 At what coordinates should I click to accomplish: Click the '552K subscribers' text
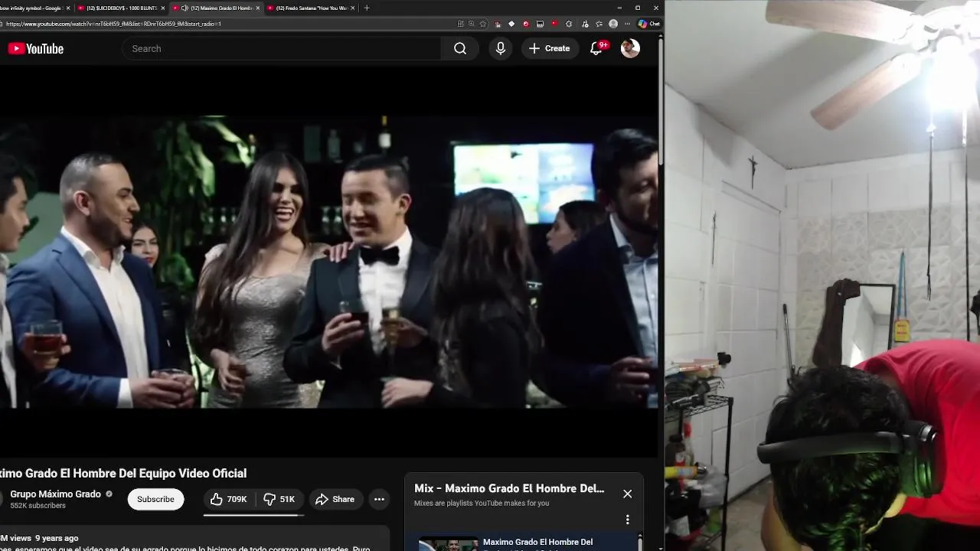click(x=38, y=506)
